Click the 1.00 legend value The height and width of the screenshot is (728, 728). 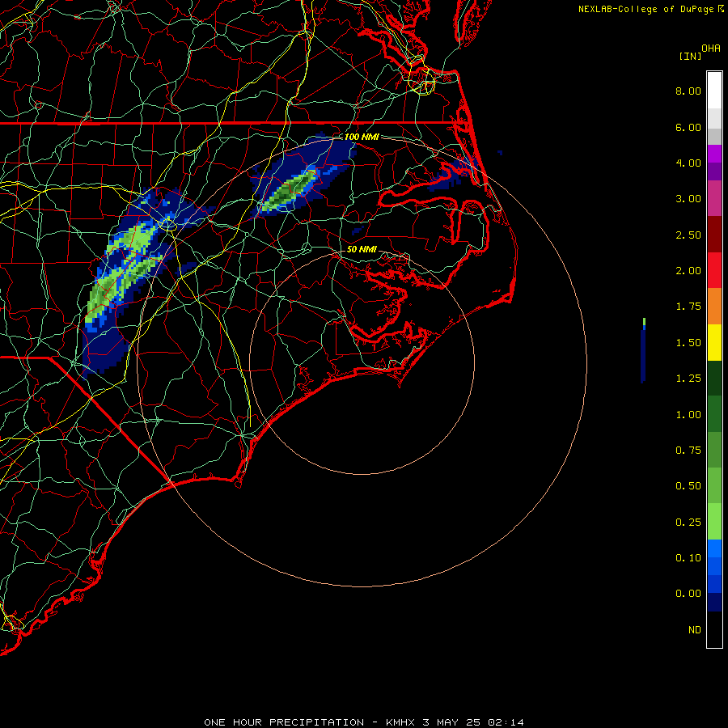[x=688, y=415]
